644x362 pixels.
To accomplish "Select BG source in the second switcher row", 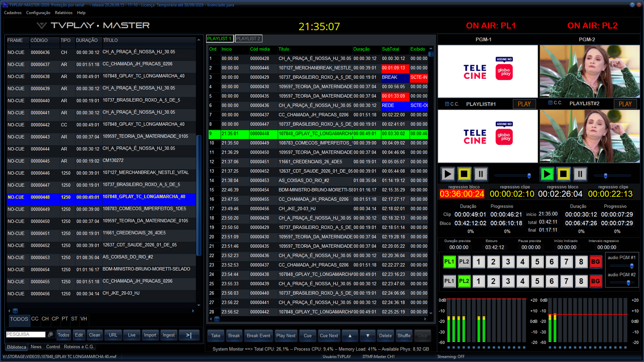I will click(x=595, y=281).
